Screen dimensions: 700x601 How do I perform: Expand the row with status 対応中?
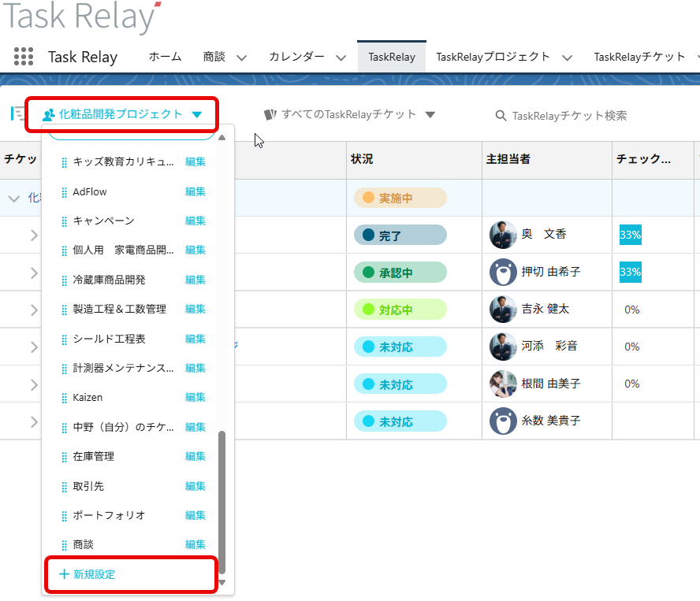pyautogui.click(x=34, y=310)
